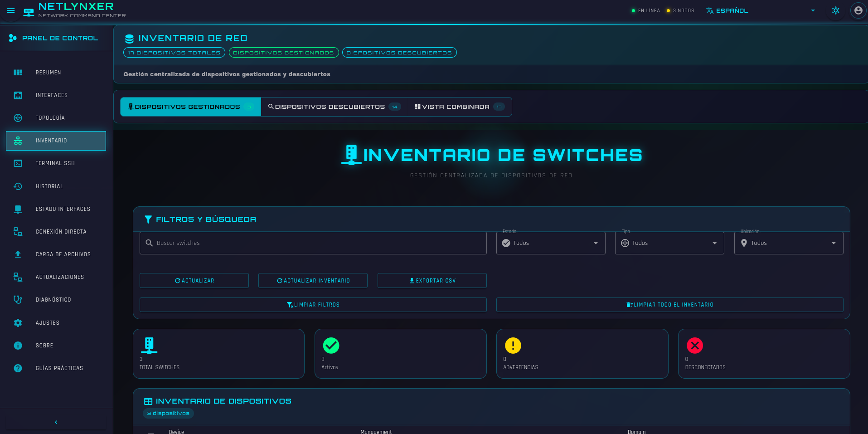This screenshot has height=434, width=868.
Task: Click the Conexión Directa icon
Action: [18, 232]
